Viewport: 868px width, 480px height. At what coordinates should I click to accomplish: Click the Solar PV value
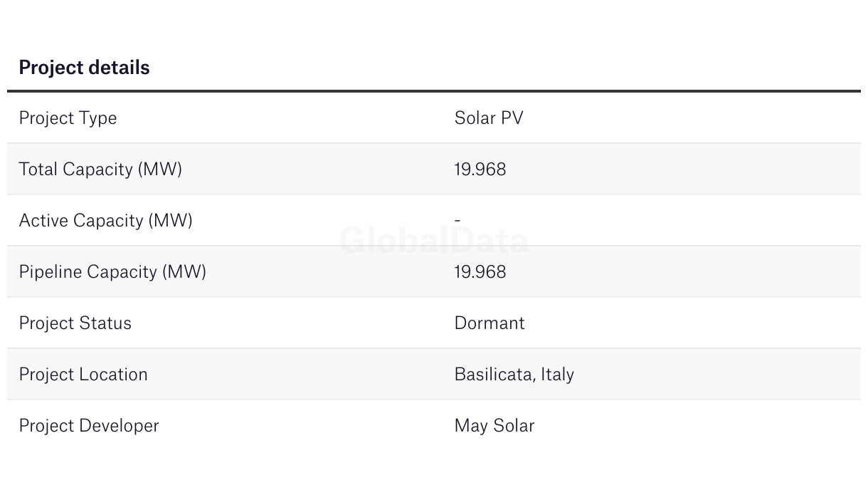point(489,118)
